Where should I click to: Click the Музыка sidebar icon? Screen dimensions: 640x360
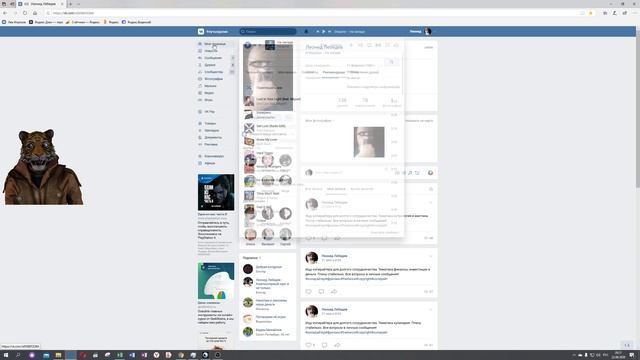[200, 86]
